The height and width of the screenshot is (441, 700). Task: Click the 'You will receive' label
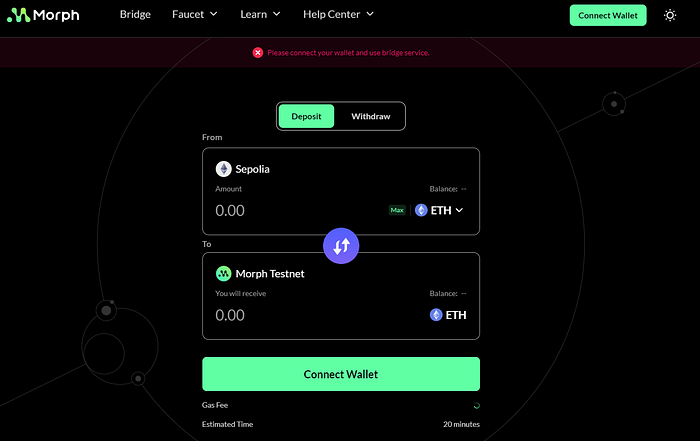241,293
